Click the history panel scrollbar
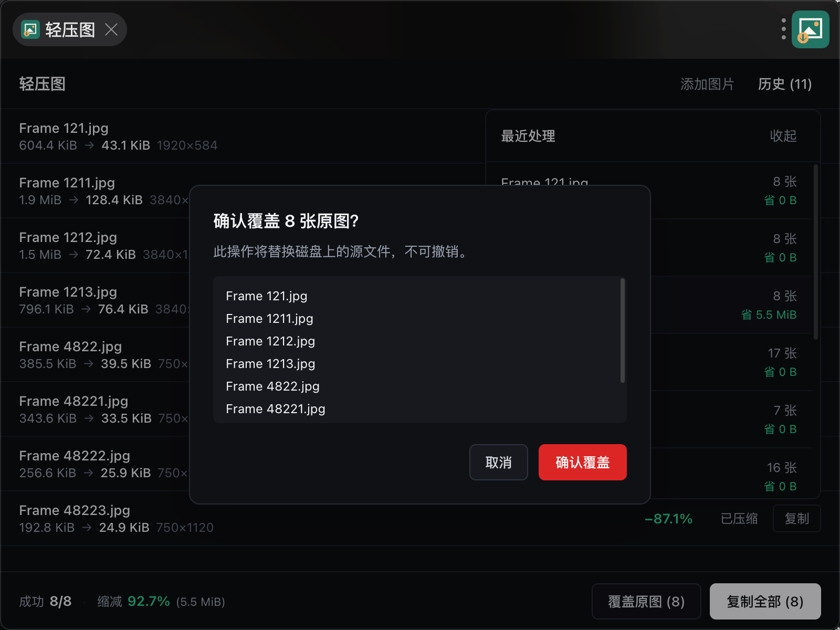 pos(815,252)
